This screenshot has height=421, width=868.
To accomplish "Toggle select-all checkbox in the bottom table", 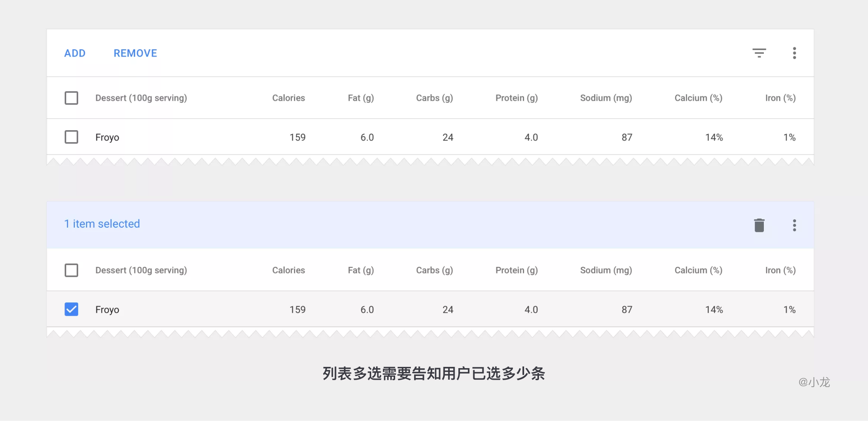I will [72, 270].
